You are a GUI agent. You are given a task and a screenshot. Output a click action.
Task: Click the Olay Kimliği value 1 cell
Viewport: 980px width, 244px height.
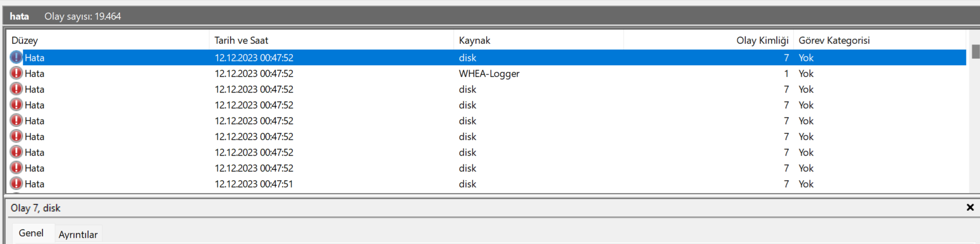click(x=786, y=74)
